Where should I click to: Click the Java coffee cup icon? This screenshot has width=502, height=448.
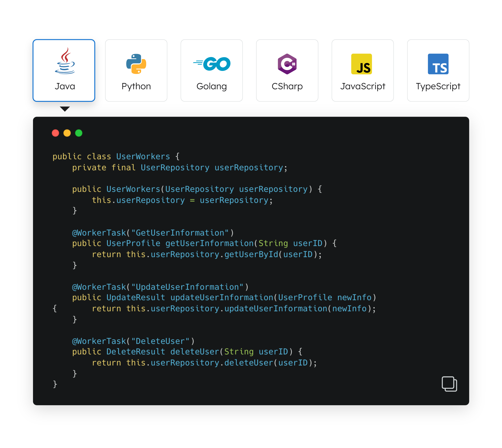tap(65, 61)
